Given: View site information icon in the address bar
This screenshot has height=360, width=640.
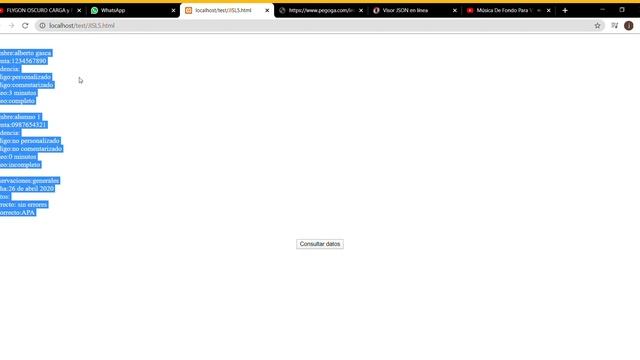Looking at the screenshot, I should 42,26.
